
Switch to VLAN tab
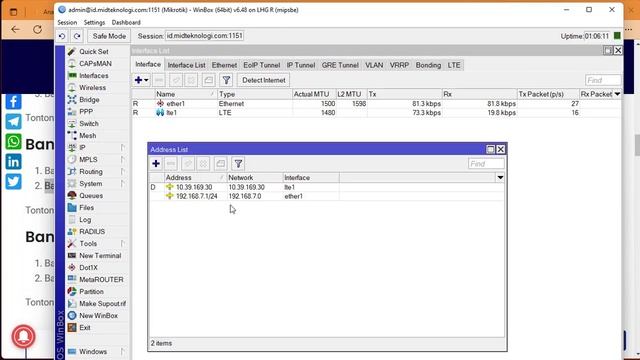(x=374, y=65)
